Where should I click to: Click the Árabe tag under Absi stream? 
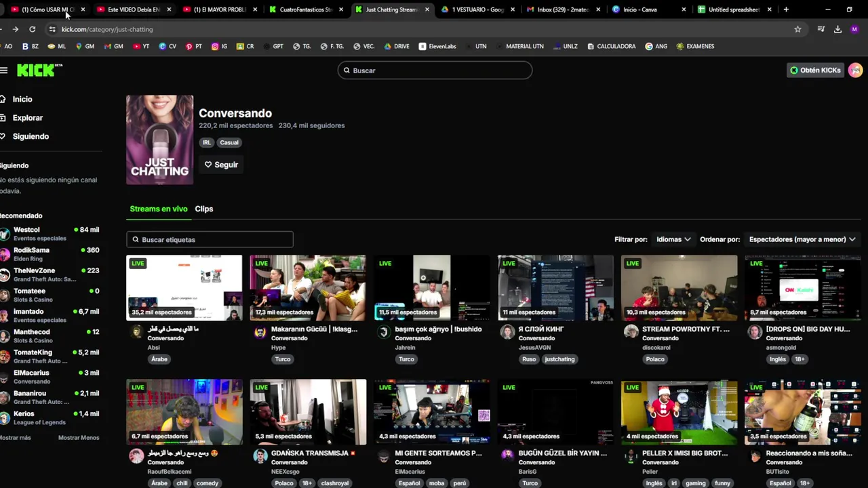click(159, 359)
